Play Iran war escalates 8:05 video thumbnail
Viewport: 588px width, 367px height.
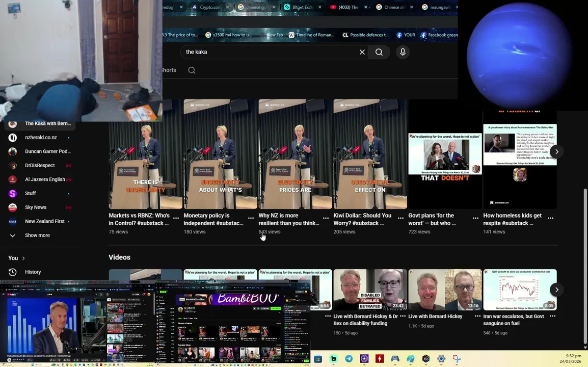tap(520, 290)
